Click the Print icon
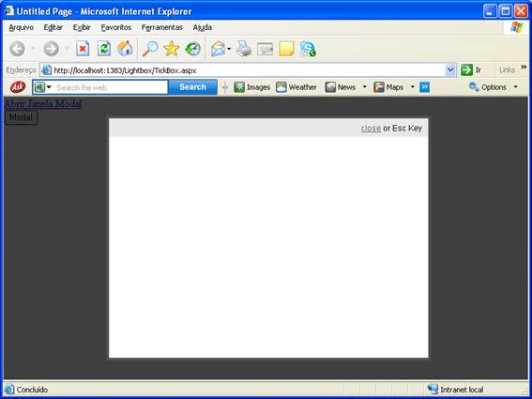 [x=244, y=49]
